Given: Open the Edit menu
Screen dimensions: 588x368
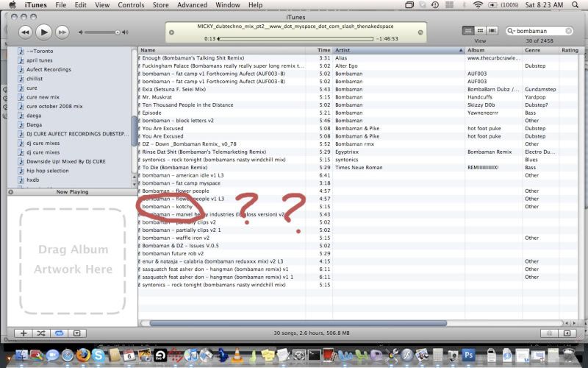Looking at the screenshot, I should (80, 5).
